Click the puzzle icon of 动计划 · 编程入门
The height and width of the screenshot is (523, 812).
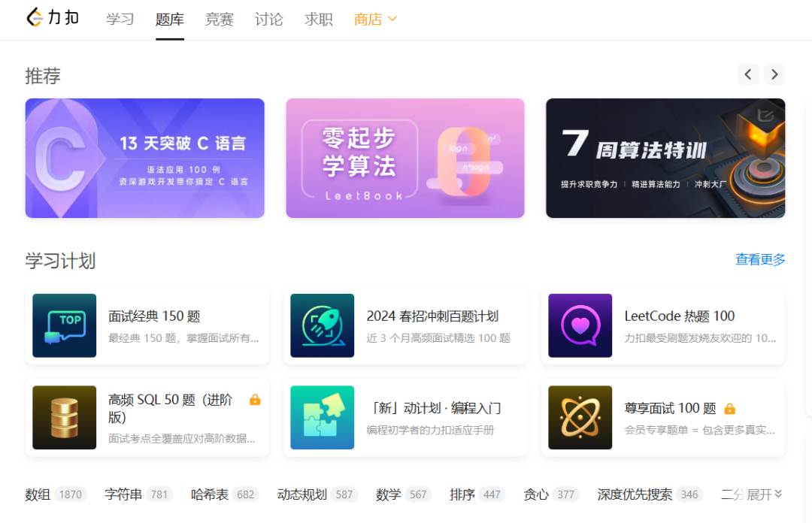click(x=322, y=417)
